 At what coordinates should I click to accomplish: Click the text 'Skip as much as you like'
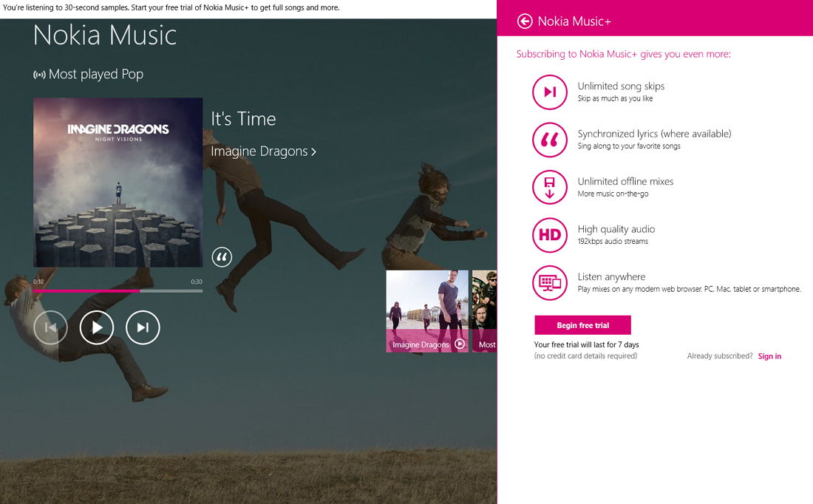tap(616, 98)
